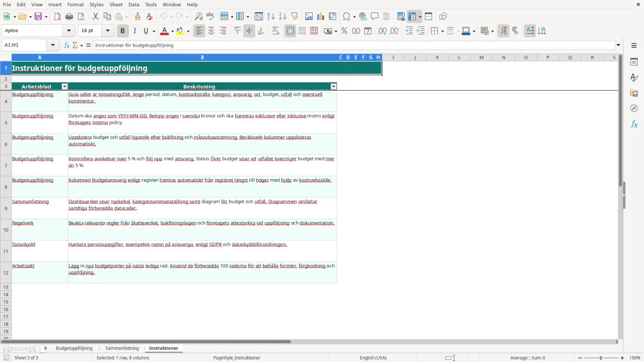Open Freeze Rows and Columns dropdown arrow
The width and height of the screenshot is (644, 362).
click(420, 17)
